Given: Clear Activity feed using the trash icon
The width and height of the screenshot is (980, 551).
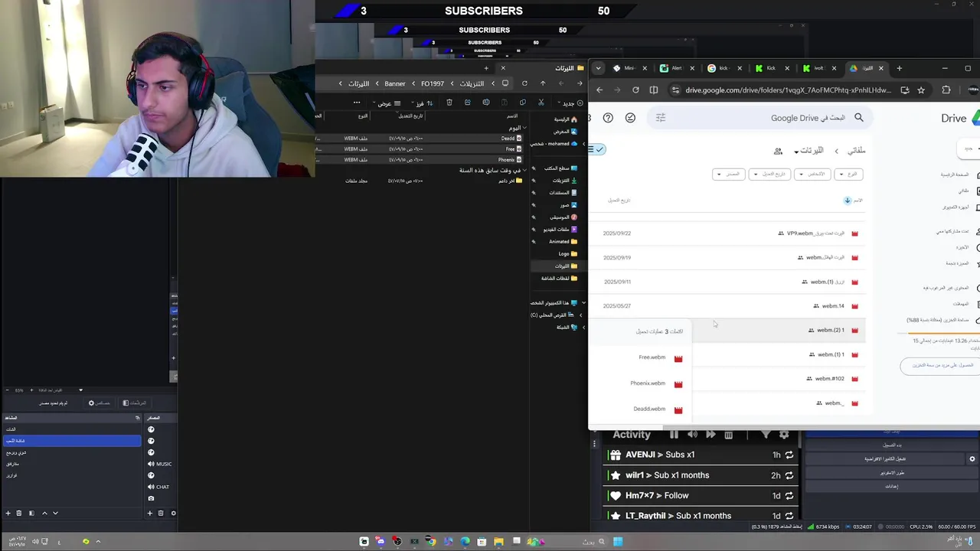Looking at the screenshot, I should pyautogui.click(x=728, y=435).
